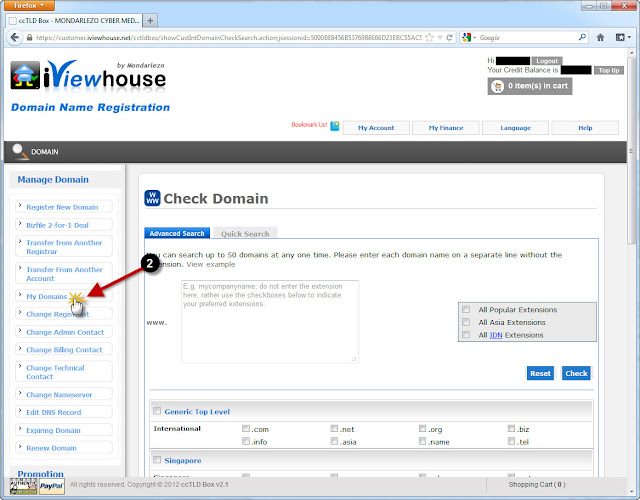Check All IDN Extensions checkbox

[x=466, y=334]
